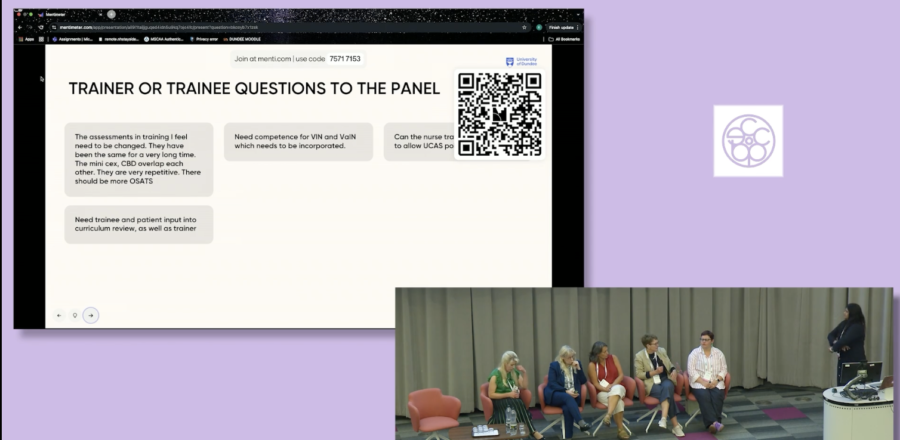900x440 pixels.
Task: Click the Finish update button
Action: 560,27
